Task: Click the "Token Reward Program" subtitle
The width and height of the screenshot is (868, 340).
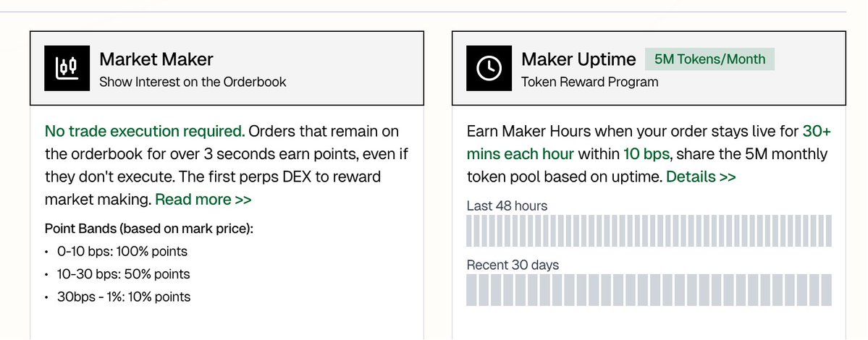Action: tap(590, 82)
